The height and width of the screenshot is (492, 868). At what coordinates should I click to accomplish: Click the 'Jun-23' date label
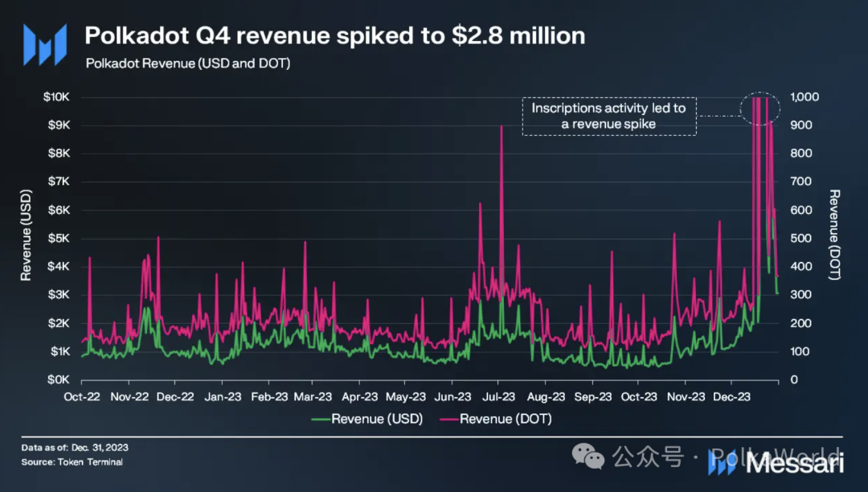[x=452, y=397]
